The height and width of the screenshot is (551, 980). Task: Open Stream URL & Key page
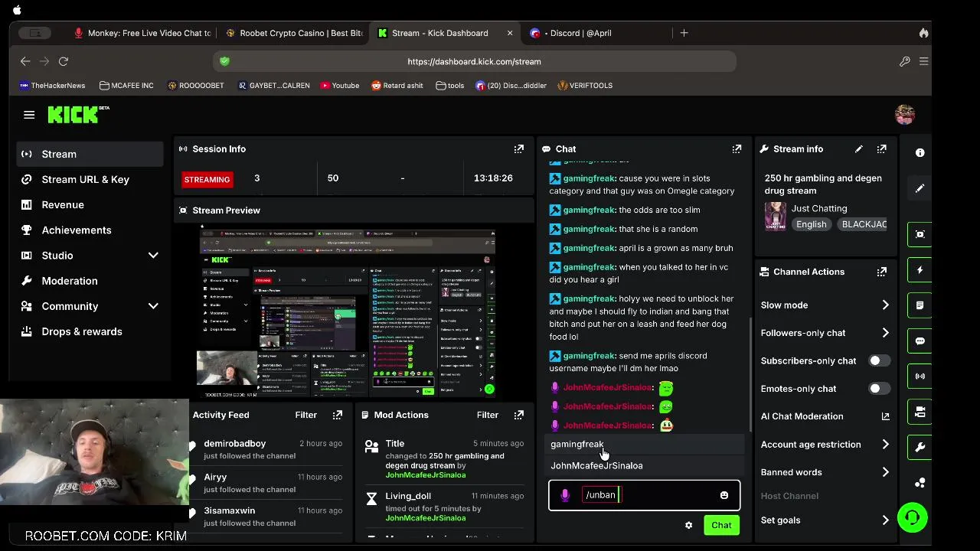click(90, 179)
